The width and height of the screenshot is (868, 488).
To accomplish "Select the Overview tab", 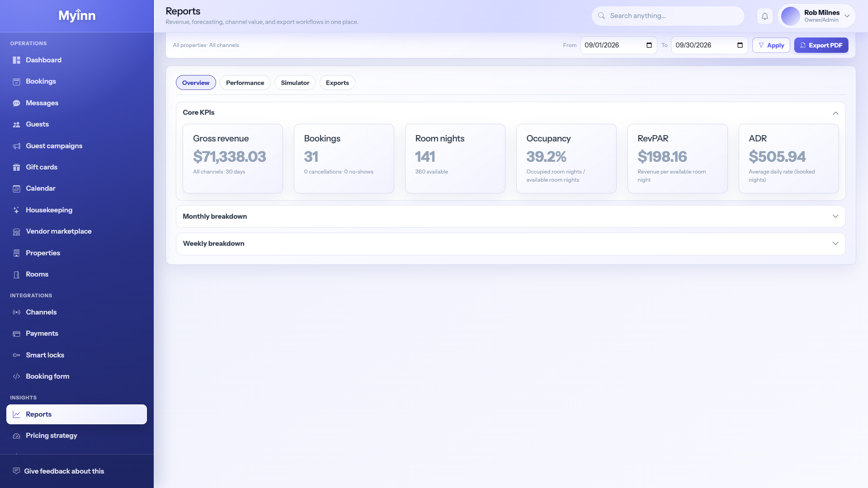I will pyautogui.click(x=196, y=83).
